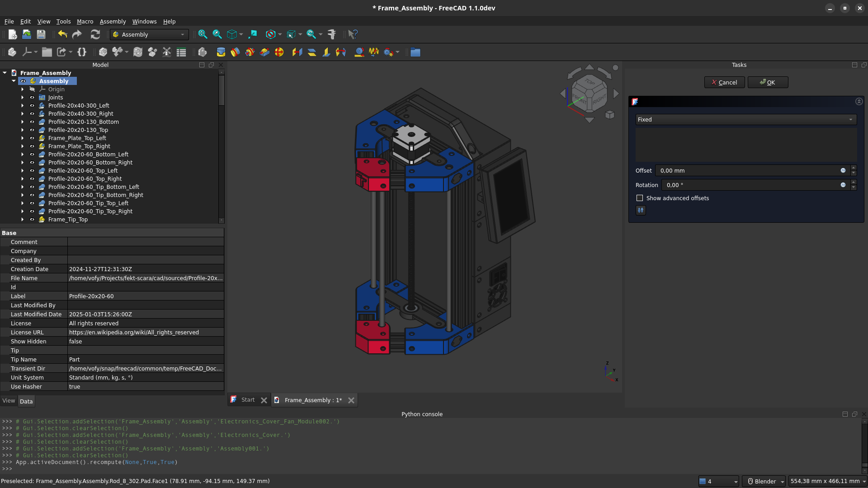Open the Assembly menu

coord(113,21)
